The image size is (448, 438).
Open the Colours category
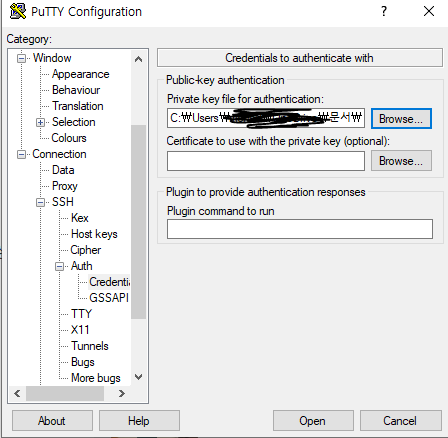point(69,138)
